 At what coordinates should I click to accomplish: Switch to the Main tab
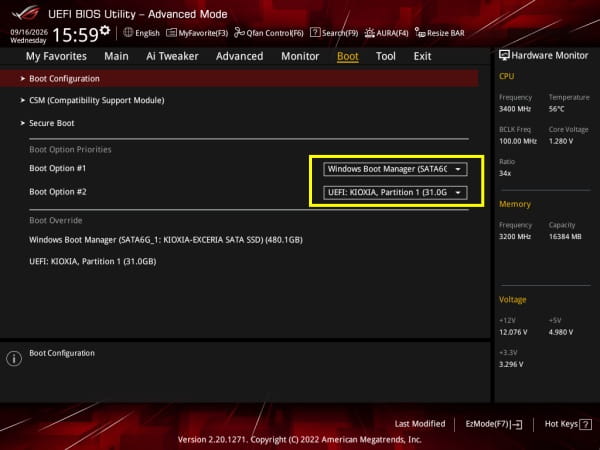(116, 56)
